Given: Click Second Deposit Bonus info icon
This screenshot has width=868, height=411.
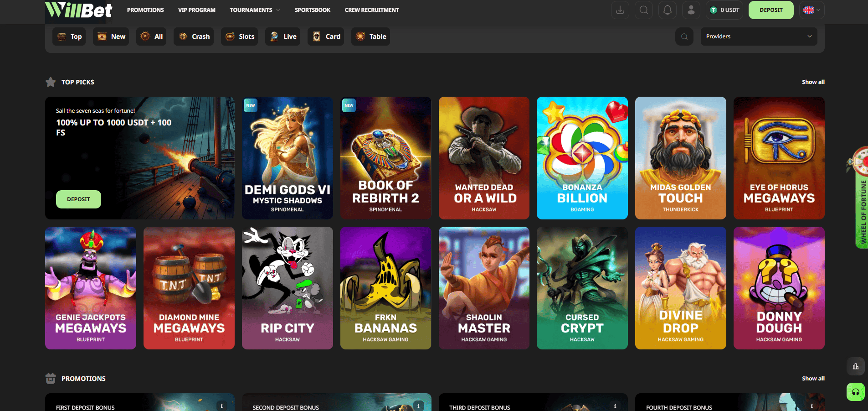Looking at the screenshot, I should (x=419, y=406).
